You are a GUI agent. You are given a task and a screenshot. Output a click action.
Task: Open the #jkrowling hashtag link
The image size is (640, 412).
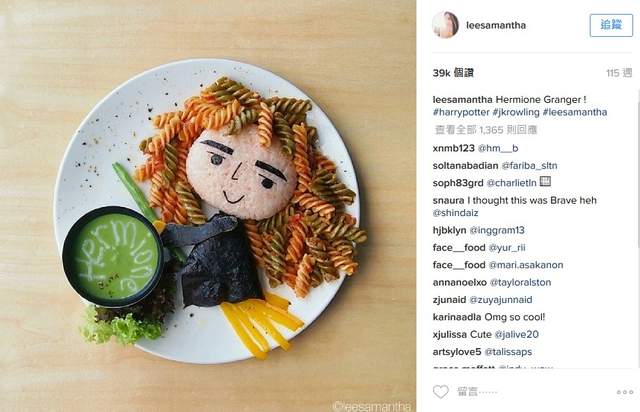tap(516, 112)
